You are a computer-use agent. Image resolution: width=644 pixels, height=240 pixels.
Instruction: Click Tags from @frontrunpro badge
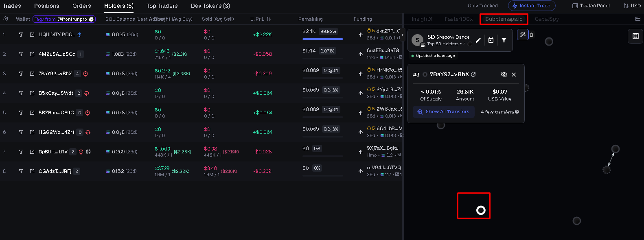(x=64, y=19)
